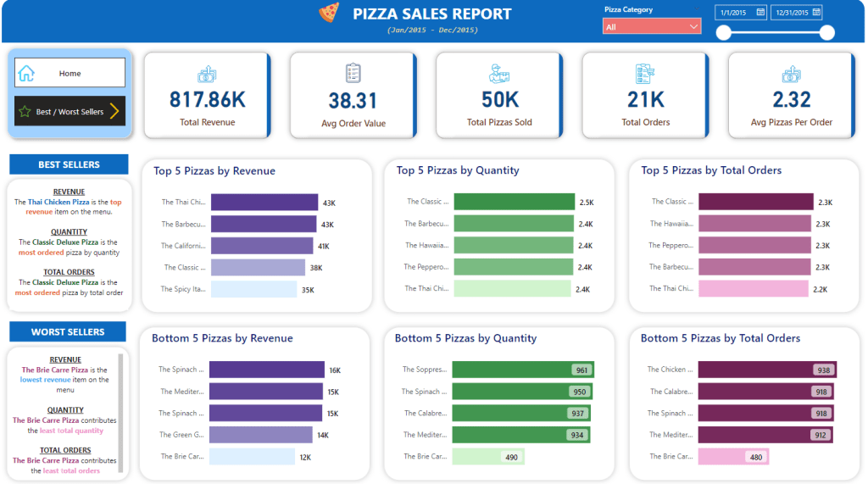
Task: Expand the Pizza Category dropdown
Action: pyautogui.click(x=694, y=27)
